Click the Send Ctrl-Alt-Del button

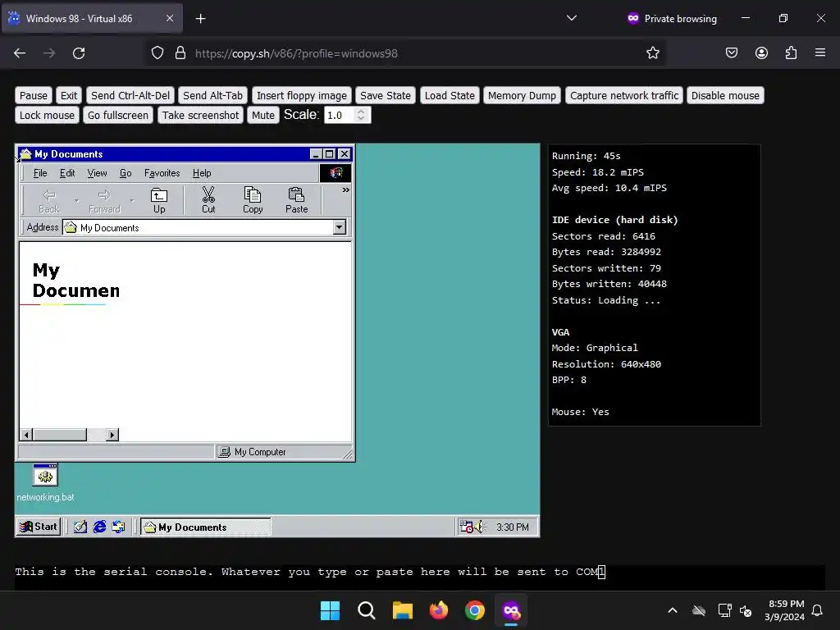click(130, 95)
